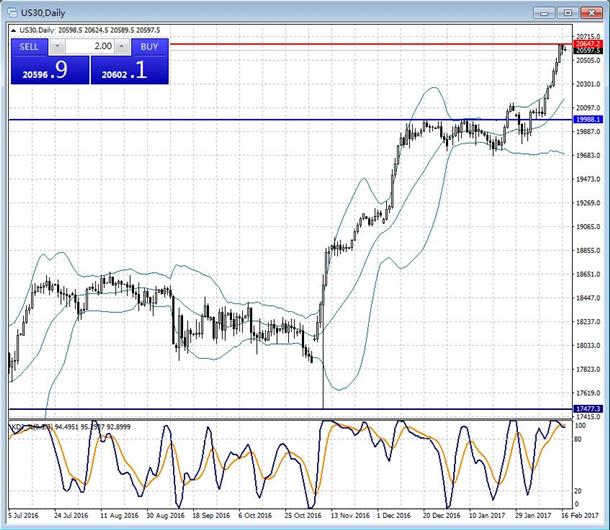
Task: Select the red 20647.2 horizontal line label
Action: [x=588, y=44]
